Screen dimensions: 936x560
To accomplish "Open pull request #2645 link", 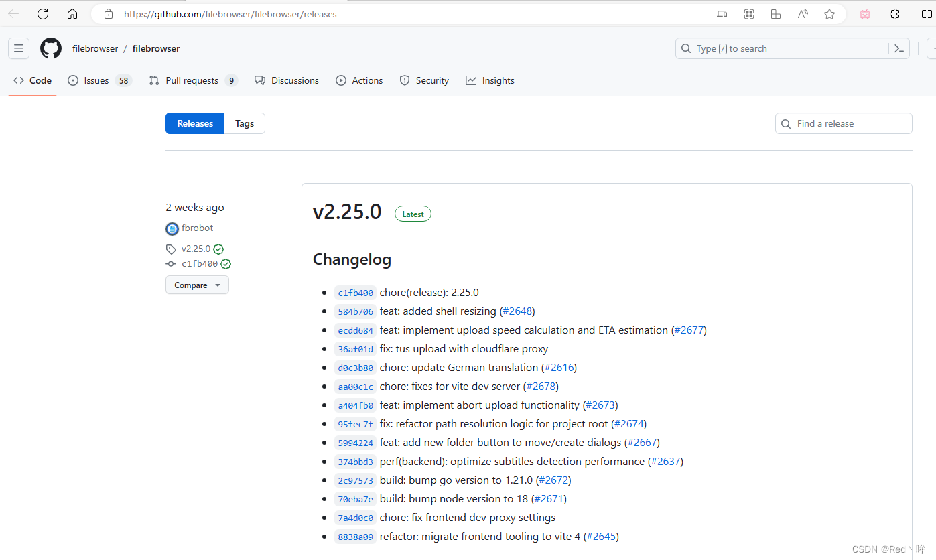I will pyautogui.click(x=601, y=536).
